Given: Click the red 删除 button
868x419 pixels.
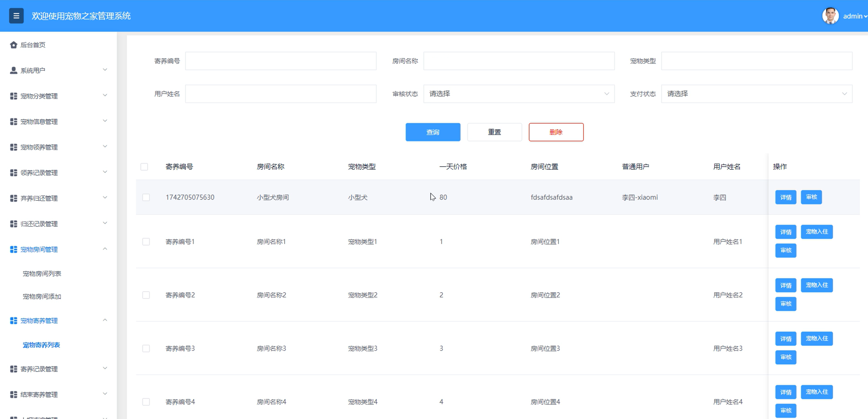Looking at the screenshot, I should [x=556, y=132].
